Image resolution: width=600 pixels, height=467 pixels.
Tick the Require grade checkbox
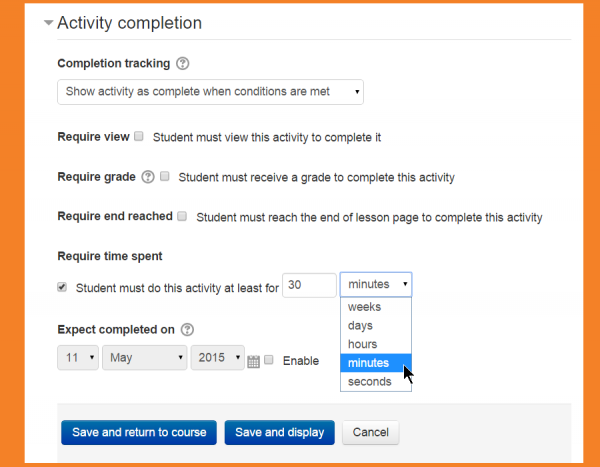[x=165, y=177]
